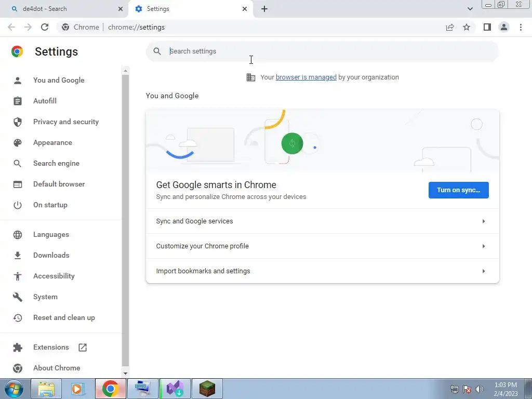Image resolution: width=532 pixels, height=399 pixels.
Task: Open On startup settings
Action: (x=50, y=205)
